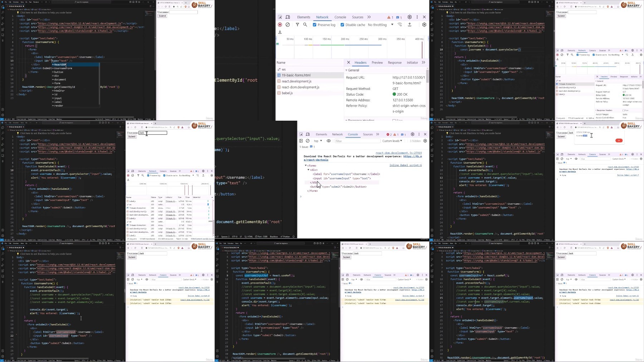Click the export HAR download arrow icon under the enlarged record button
The image size is (644, 362).
coord(280,32)
